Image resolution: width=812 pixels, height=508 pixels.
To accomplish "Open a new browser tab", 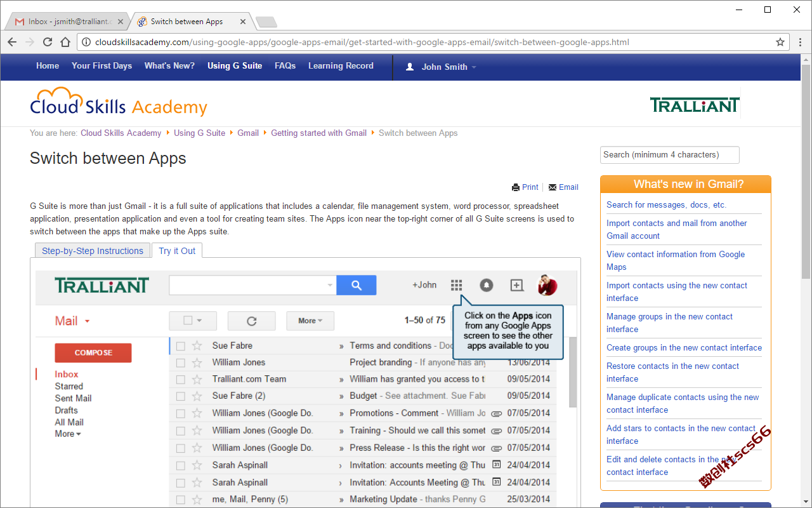I will pos(266,22).
